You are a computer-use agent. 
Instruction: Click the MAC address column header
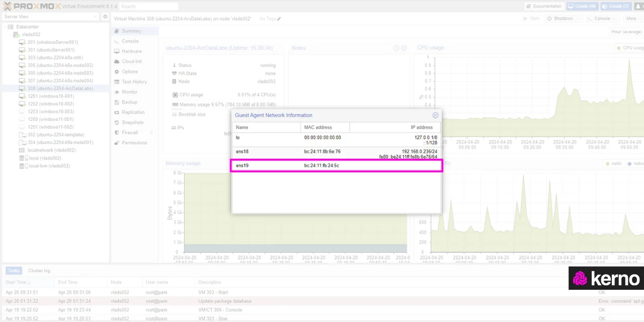tap(325, 127)
